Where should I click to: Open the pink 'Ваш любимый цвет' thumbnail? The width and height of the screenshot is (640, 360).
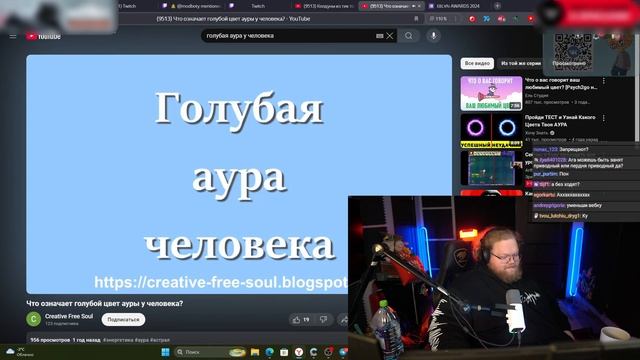point(491,93)
